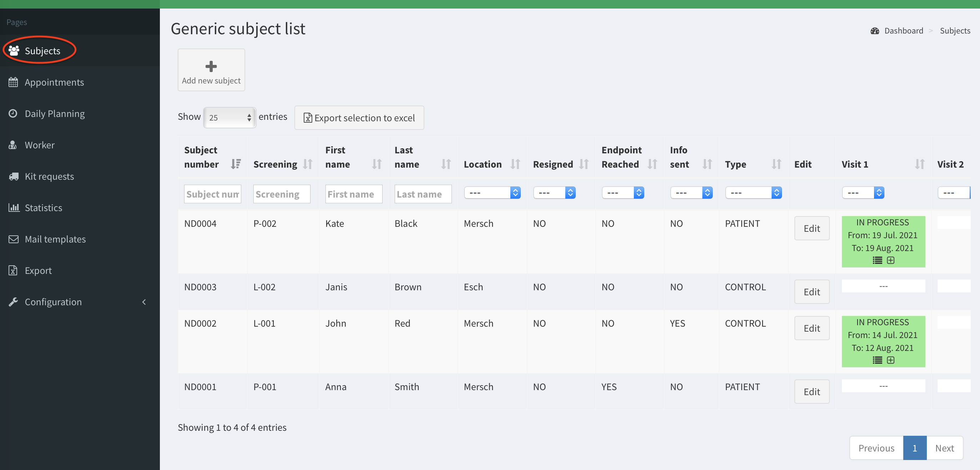This screenshot has width=980, height=470.
Task: Sort table by Location column arrows
Action: click(515, 164)
